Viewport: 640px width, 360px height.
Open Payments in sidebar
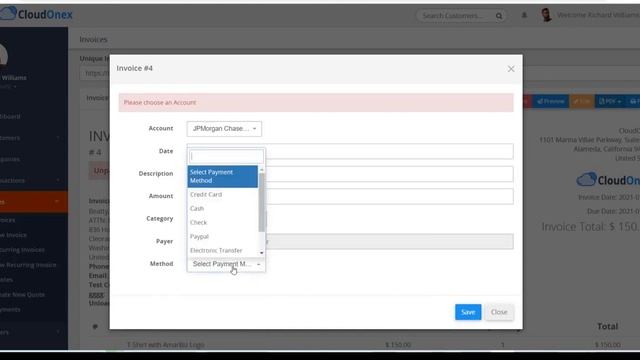point(10,309)
